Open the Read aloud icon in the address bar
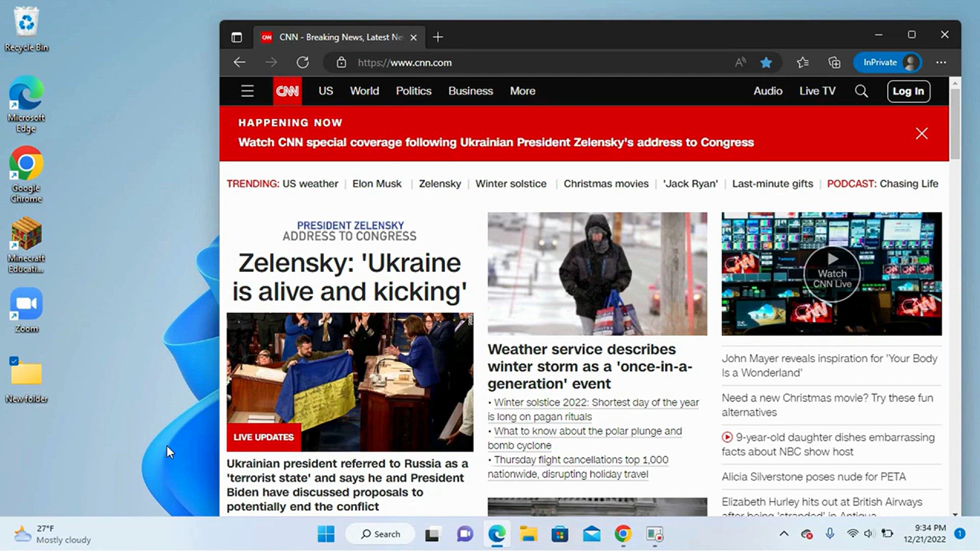 pyautogui.click(x=740, y=62)
